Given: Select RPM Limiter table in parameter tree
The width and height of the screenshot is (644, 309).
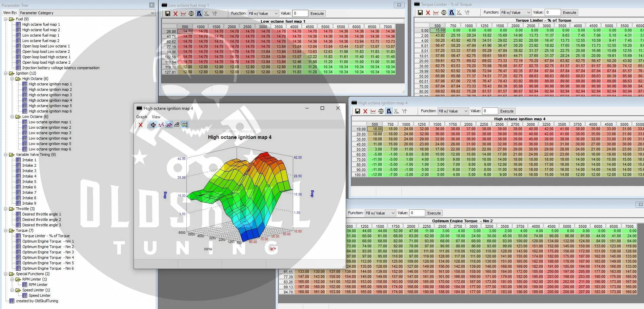Looking at the screenshot, I should tap(38, 285).
